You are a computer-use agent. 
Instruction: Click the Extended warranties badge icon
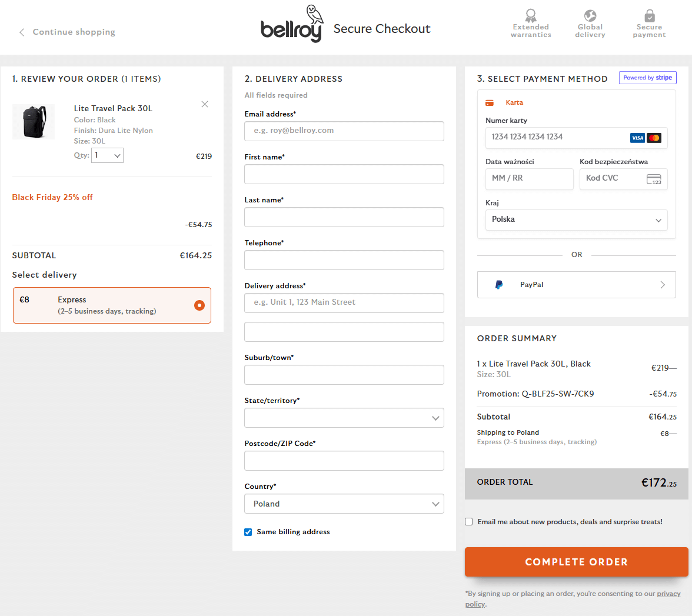pyautogui.click(x=531, y=15)
